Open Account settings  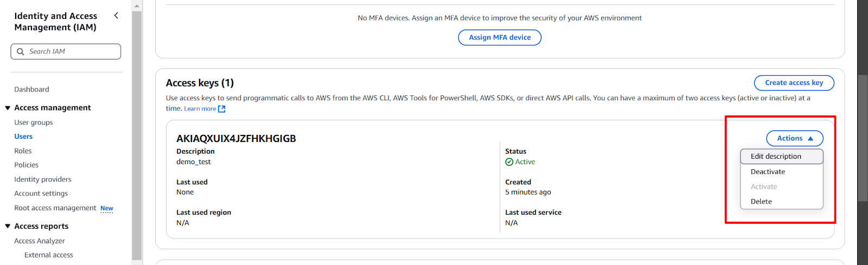[41, 193]
